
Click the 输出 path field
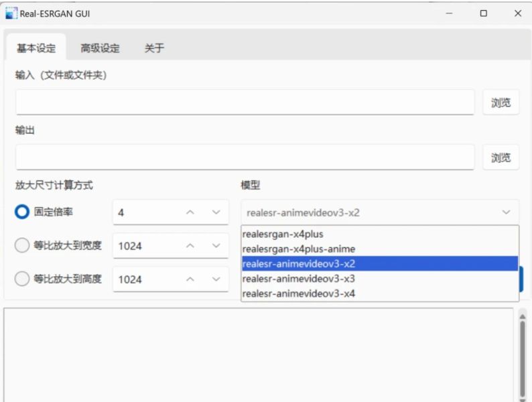point(245,157)
